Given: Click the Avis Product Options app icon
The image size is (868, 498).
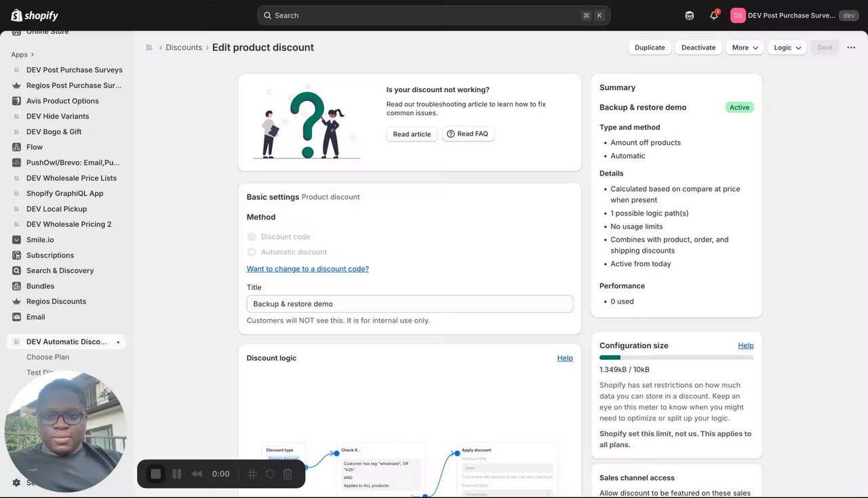Looking at the screenshot, I should tap(16, 101).
